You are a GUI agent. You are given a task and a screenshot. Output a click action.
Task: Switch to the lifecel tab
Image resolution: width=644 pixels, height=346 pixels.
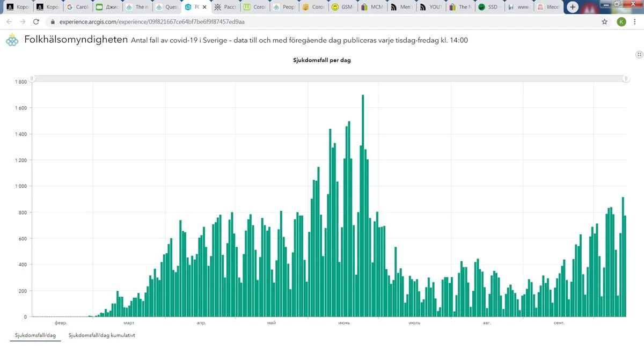pyautogui.click(x=547, y=8)
